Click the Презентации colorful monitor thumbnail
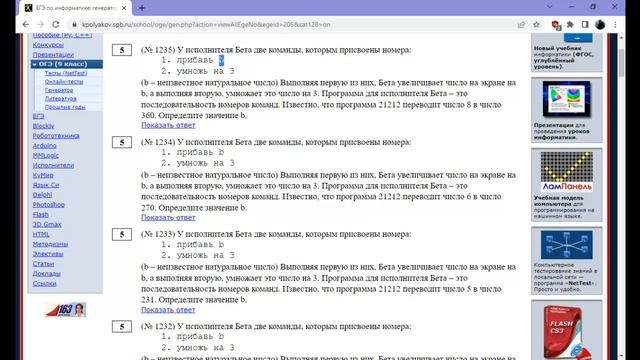Image resolution: width=640 pixels, height=360 pixels. coord(567,99)
